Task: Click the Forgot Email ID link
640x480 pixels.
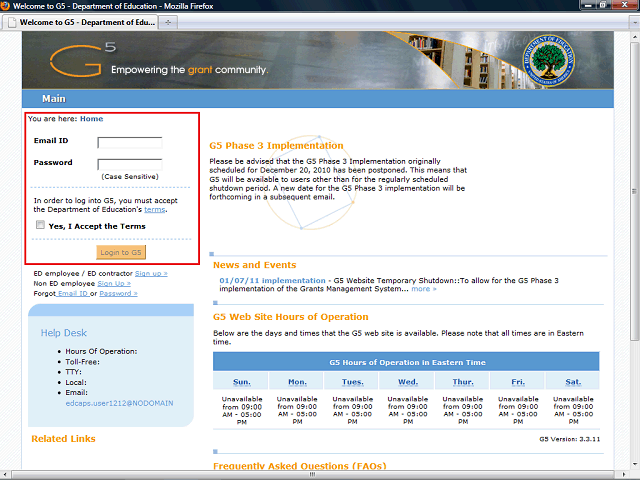Action: pos(72,293)
